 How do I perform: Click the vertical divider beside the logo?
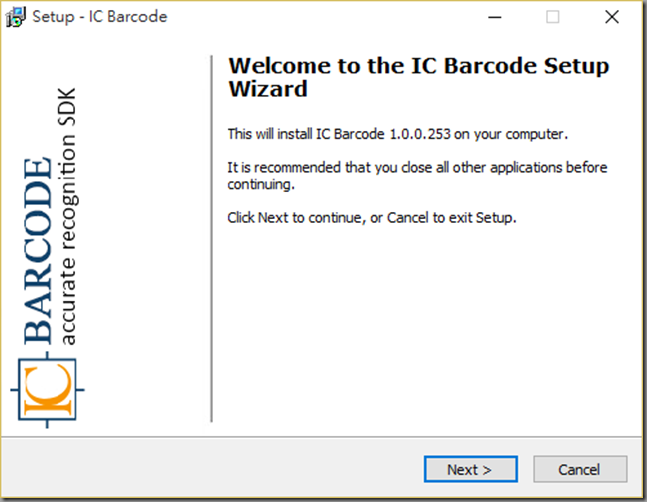[212, 238]
